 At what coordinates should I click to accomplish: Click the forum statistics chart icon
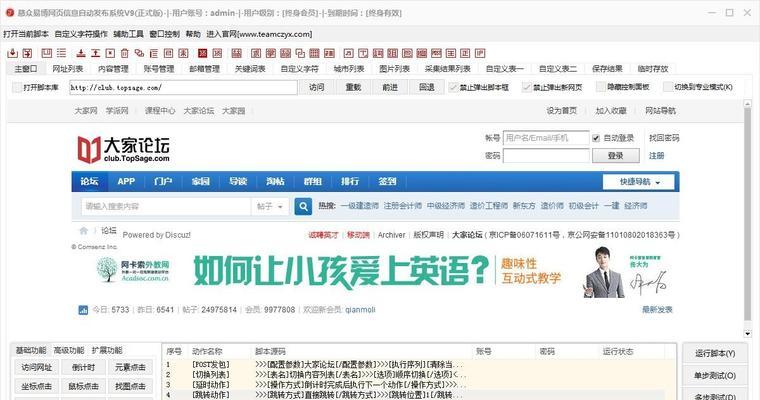tap(83, 310)
